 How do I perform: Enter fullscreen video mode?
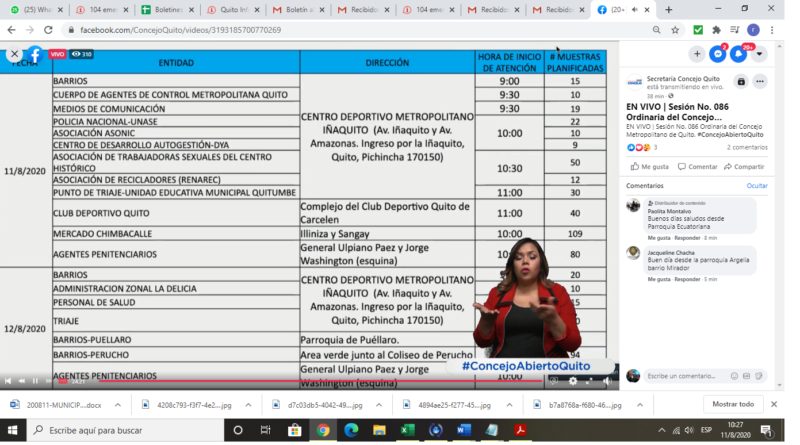click(x=589, y=381)
